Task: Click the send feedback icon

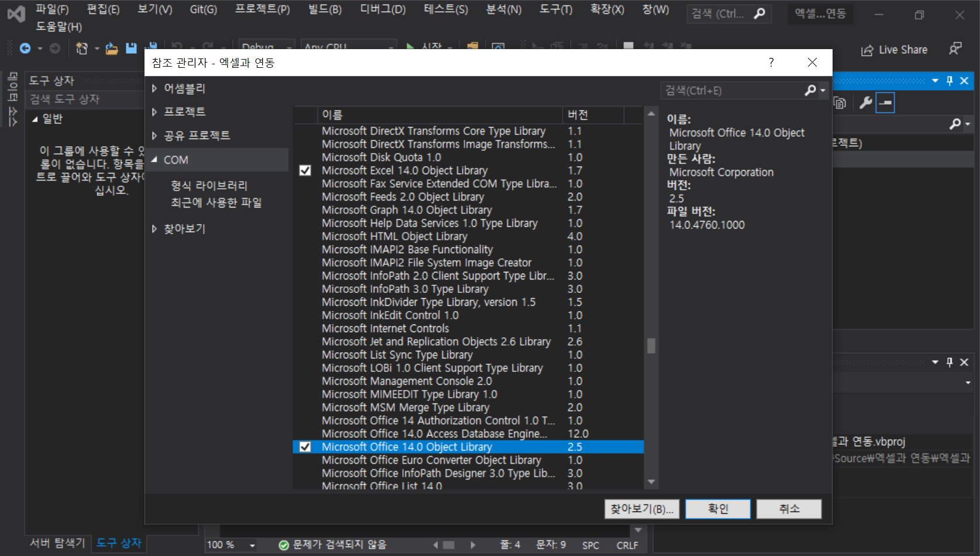Action: point(955,49)
